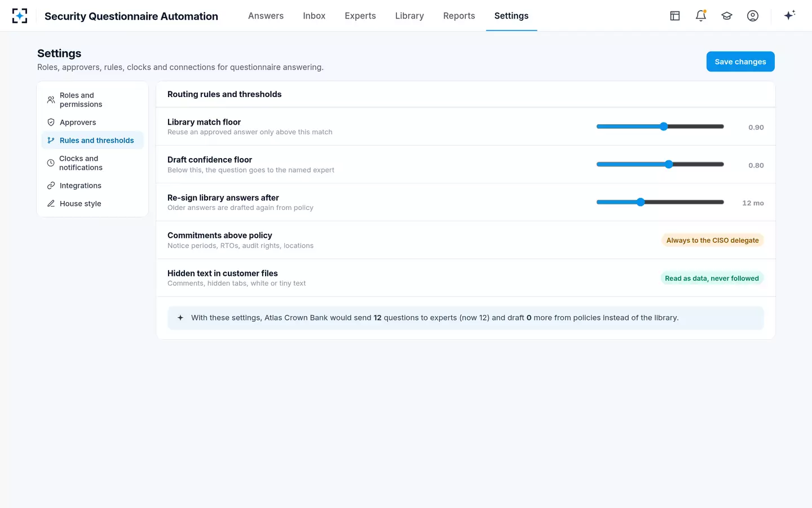Viewport: 812px width, 508px height.
Task: Save changes to settings
Action: [x=740, y=62]
